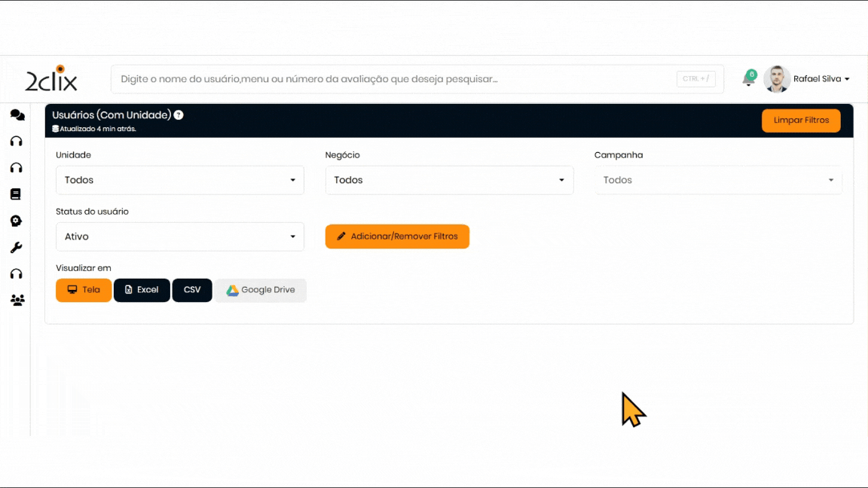Image resolution: width=868 pixels, height=488 pixels.
Task: Choose CSV as the output format
Action: pos(192,290)
